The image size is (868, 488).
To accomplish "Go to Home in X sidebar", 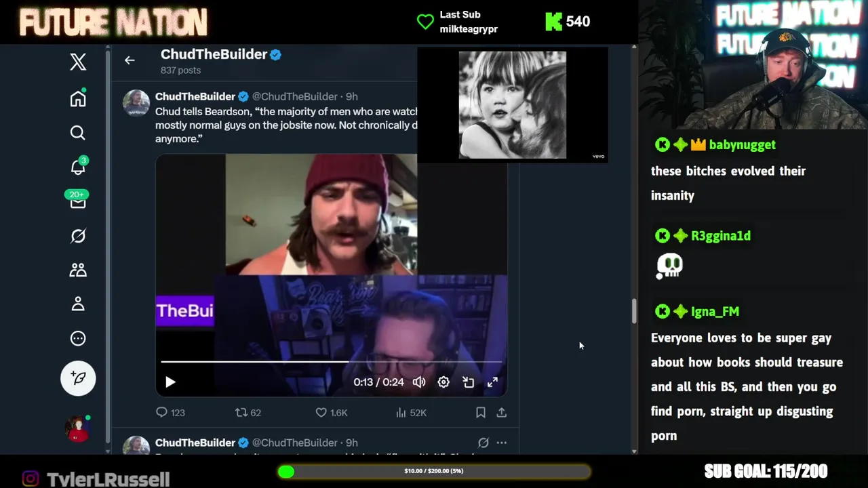I will pyautogui.click(x=78, y=98).
